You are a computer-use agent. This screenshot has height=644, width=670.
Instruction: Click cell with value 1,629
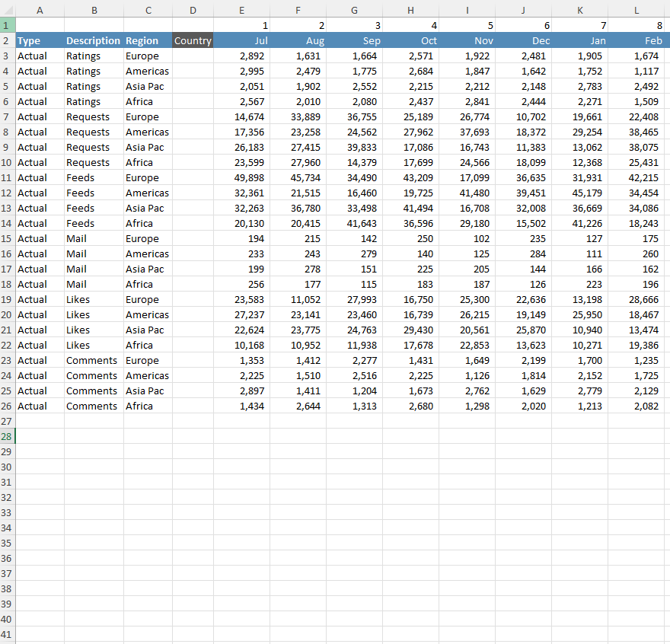(524, 391)
